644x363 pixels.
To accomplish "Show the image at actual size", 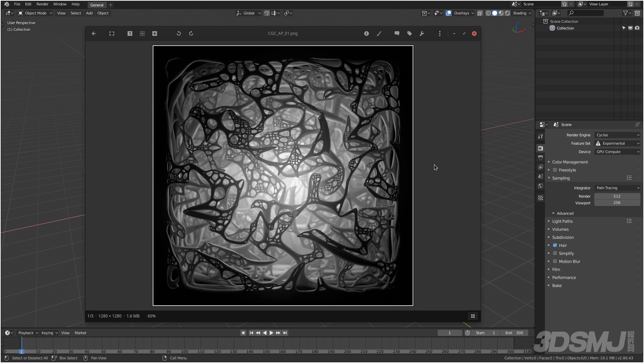I will click(130, 34).
